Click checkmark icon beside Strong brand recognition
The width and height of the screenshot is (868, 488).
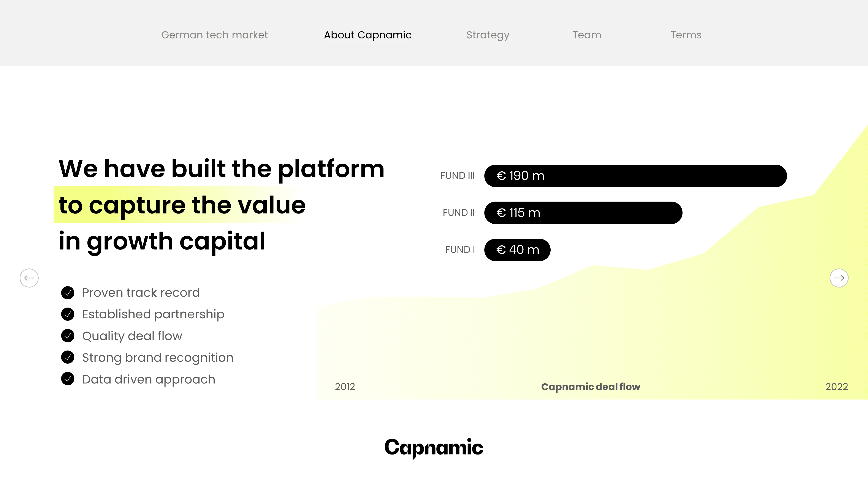[x=68, y=357]
